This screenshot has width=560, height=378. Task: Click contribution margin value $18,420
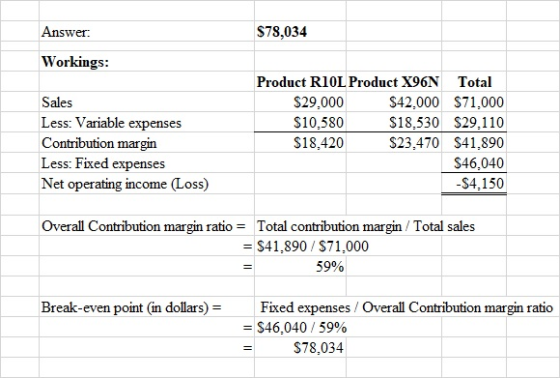319,143
